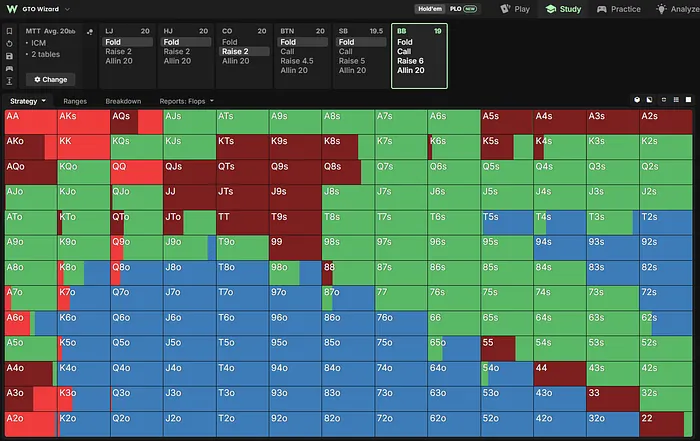Click the TT hand cell

(242, 223)
